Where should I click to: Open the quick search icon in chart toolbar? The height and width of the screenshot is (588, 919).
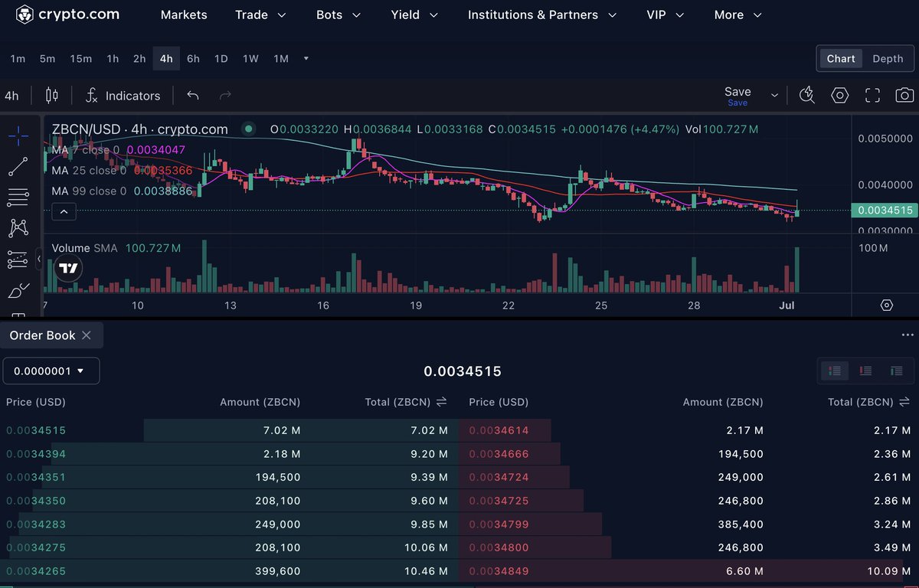click(x=807, y=95)
